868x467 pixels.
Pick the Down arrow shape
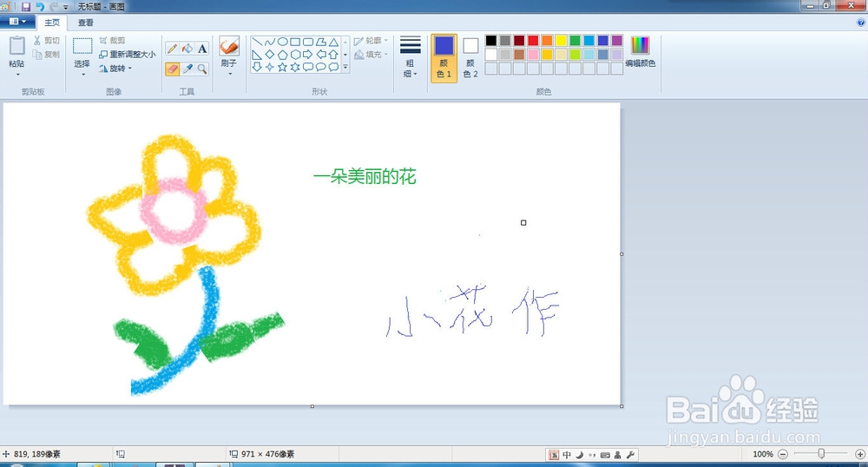pos(257,67)
